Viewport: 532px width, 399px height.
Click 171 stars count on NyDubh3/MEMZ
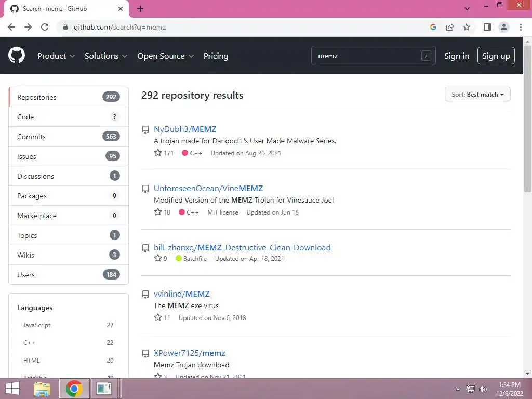click(x=169, y=153)
